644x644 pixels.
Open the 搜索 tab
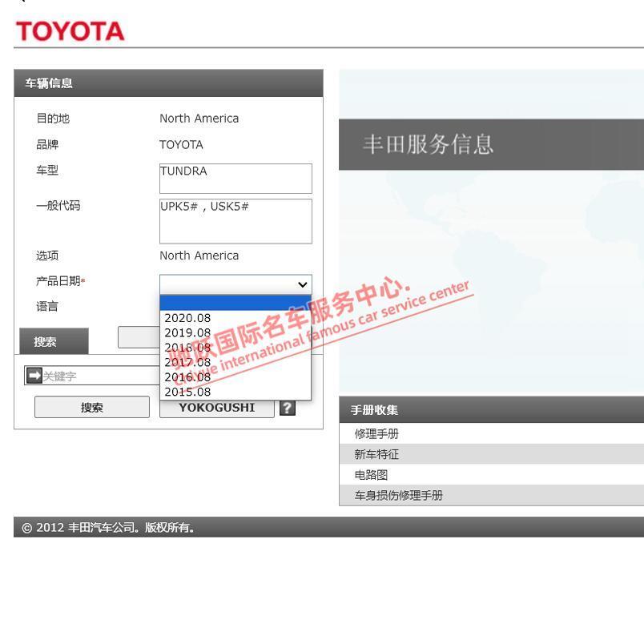coord(54,341)
